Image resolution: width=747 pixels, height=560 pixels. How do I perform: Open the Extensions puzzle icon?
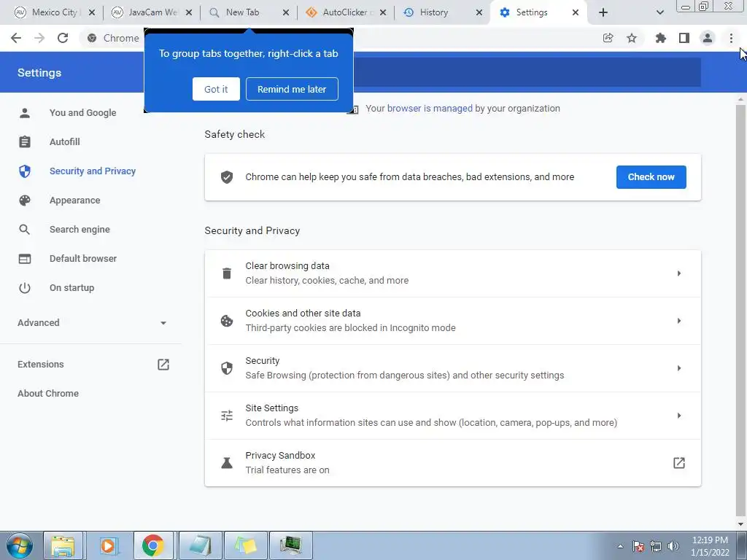point(660,38)
